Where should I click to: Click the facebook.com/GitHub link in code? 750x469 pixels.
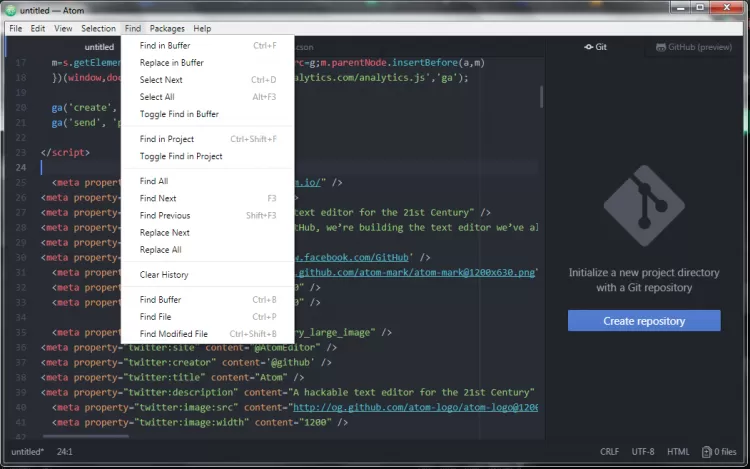click(352, 258)
